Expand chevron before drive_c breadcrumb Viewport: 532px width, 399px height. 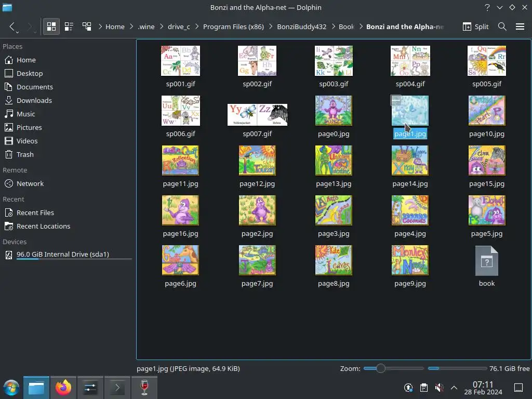[x=162, y=26]
